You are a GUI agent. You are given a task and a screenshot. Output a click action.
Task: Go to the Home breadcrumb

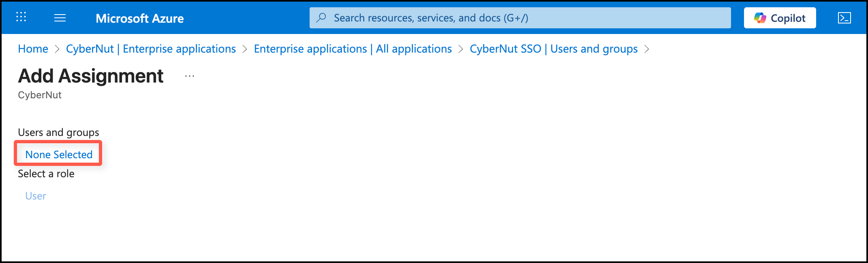click(x=33, y=49)
